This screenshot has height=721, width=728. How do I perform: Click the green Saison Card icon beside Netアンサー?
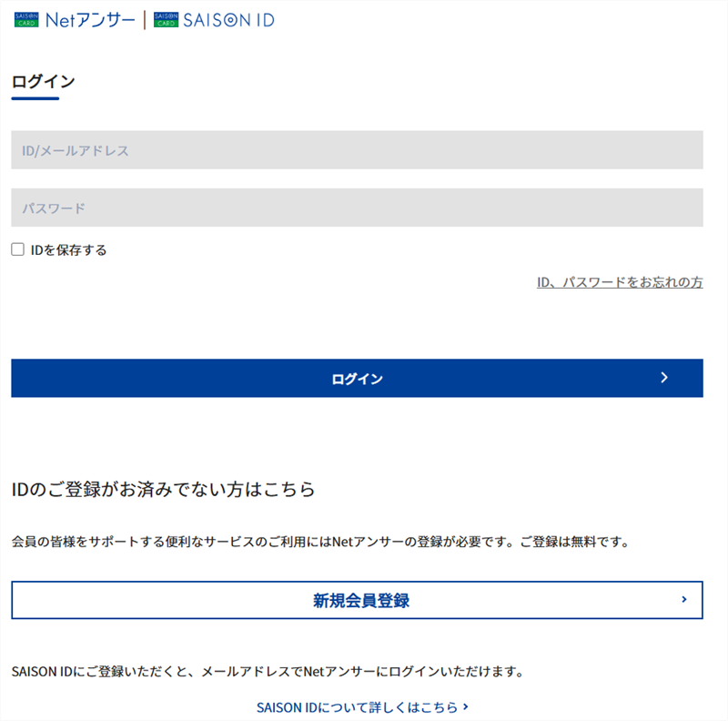point(25,19)
